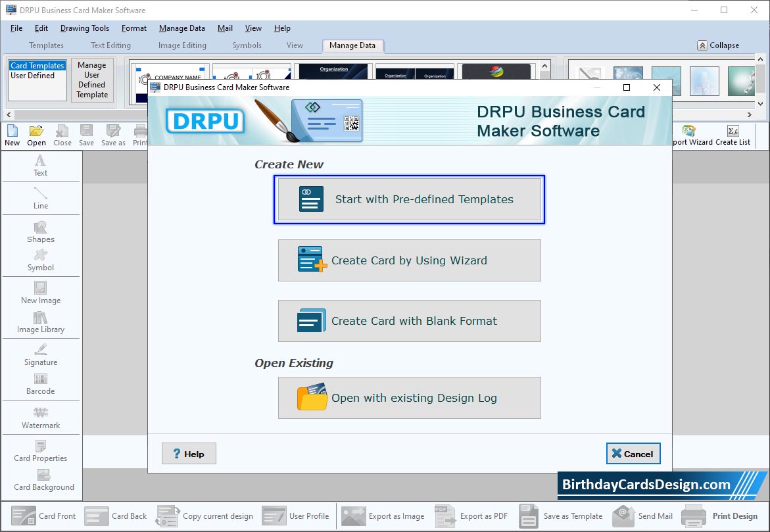Open User Profile
The width and height of the screenshot is (770, 532).
tap(295, 516)
